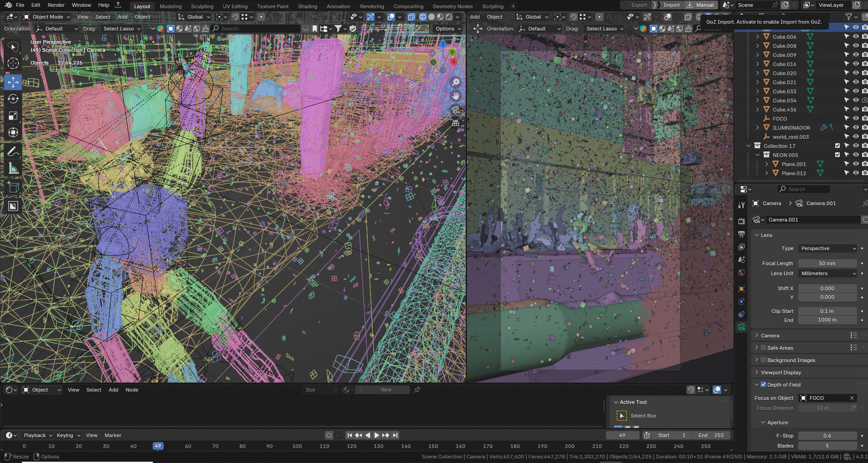The height and width of the screenshot is (463, 868).
Task: Enable the Depth of Field checkbox
Action: point(763,385)
